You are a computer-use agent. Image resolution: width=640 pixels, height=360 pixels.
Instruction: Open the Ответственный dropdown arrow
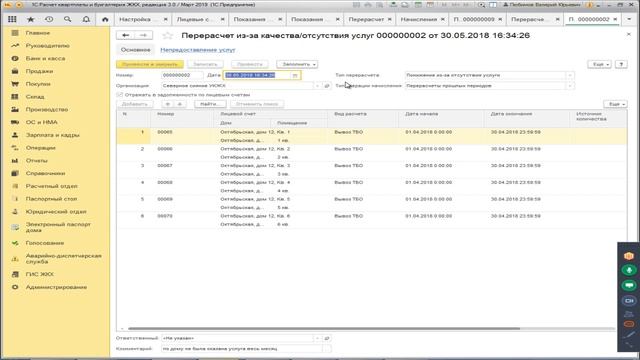[x=317, y=338]
